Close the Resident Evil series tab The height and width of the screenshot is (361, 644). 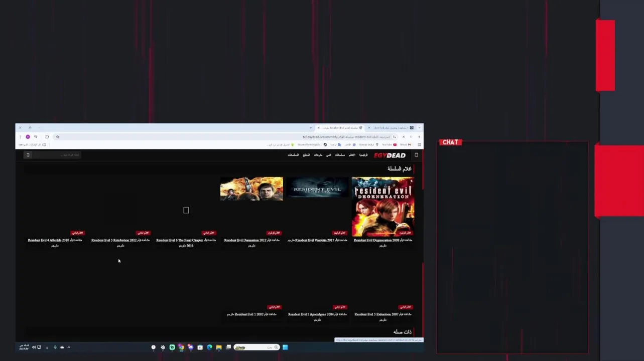[318, 128]
